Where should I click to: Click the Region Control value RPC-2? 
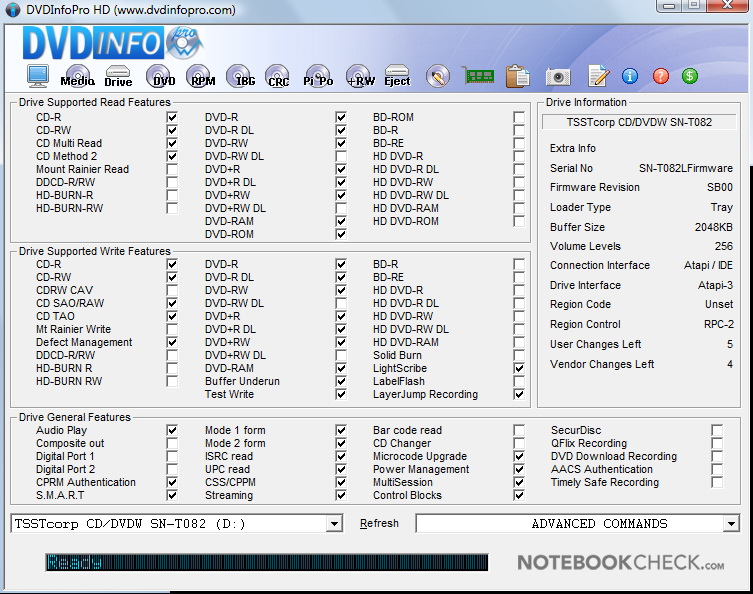coord(719,324)
